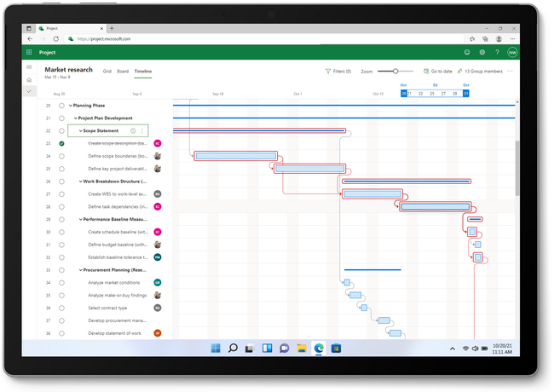
Task: Open the help question mark icon
Action: tap(497, 52)
